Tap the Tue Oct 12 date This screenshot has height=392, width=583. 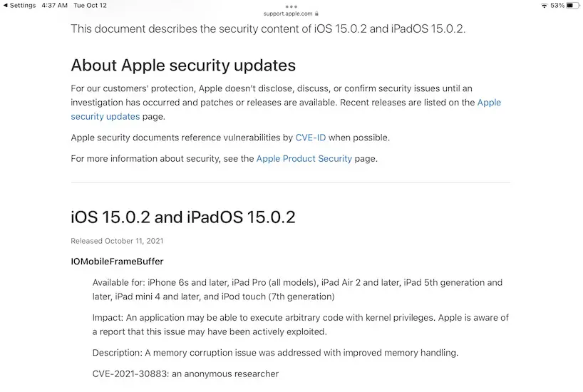coord(90,5)
